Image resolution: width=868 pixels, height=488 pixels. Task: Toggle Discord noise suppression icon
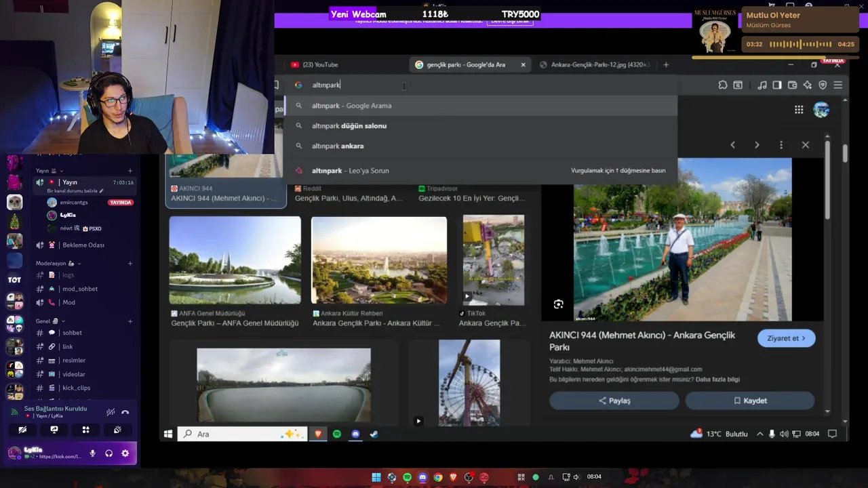111,411
